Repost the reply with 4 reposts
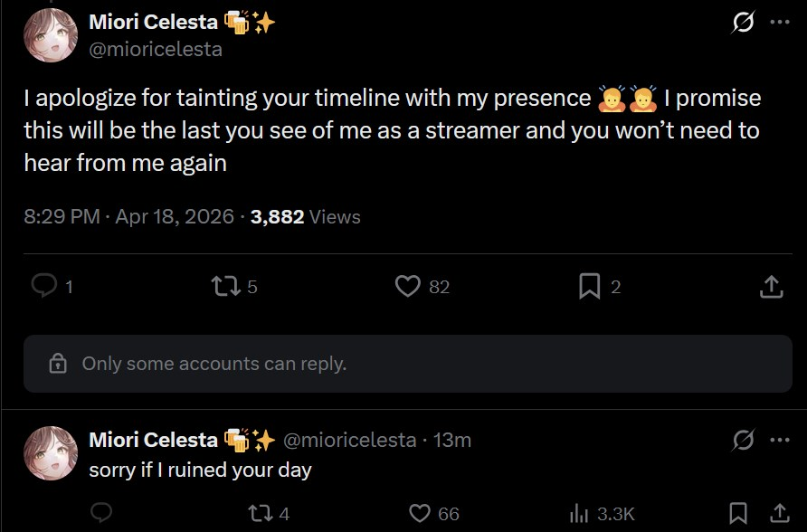The height and width of the screenshot is (532, 807). click(x=260, y=514)
